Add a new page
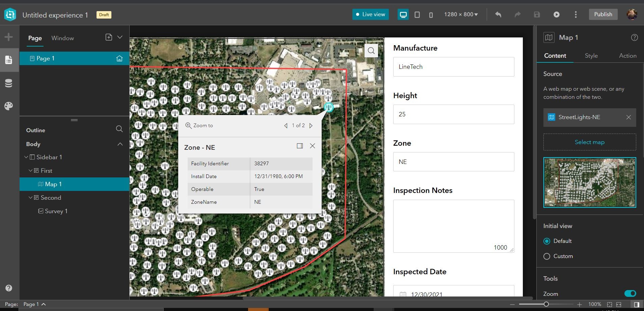 point(109,37)
